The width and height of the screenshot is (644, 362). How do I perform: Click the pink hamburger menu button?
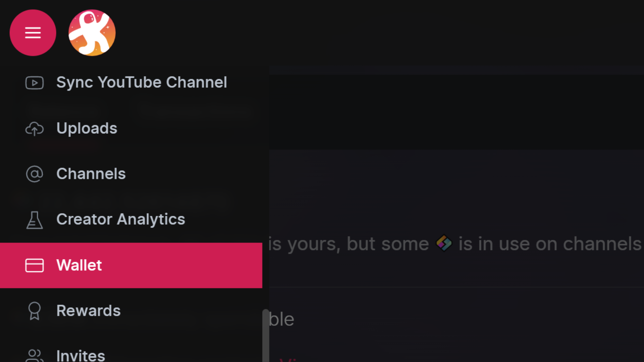tap(33, 33)
